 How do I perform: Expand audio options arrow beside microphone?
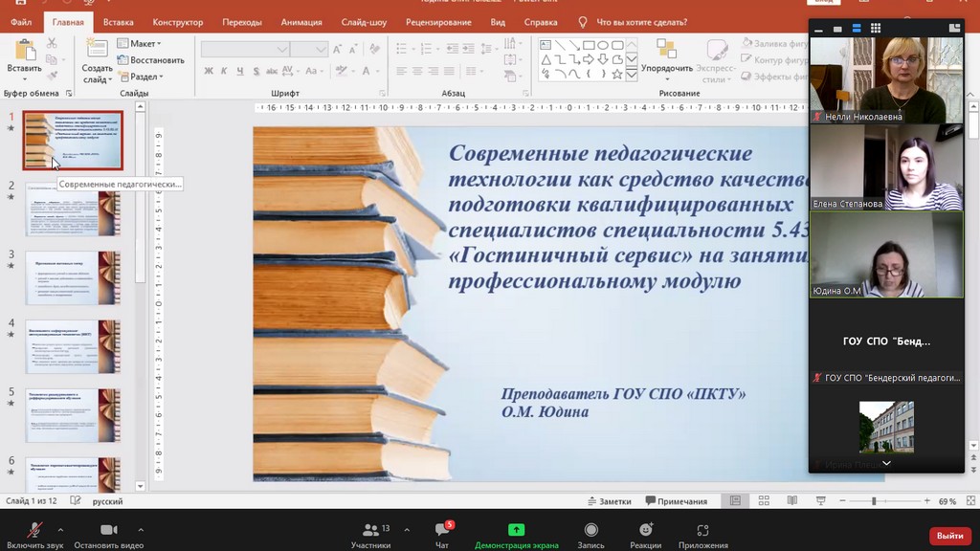point(60,529)
